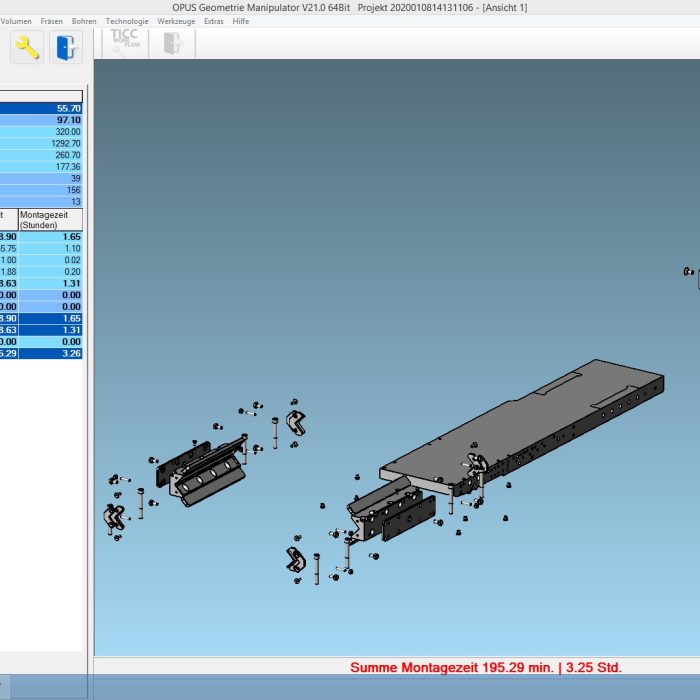Viewport: 700px width, 700px height.
Task: Select the table cell showing 156
Action: pyautogui.click(x=41, y=190)
